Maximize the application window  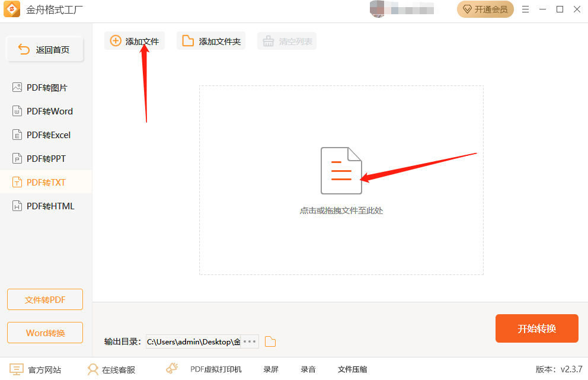coord(560,9)
